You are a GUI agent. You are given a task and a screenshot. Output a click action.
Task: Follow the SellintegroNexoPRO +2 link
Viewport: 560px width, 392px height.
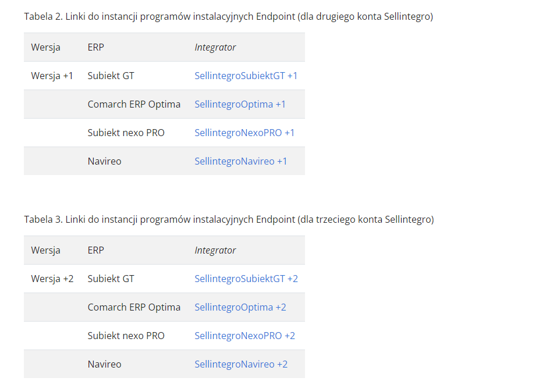coord(244,336)
